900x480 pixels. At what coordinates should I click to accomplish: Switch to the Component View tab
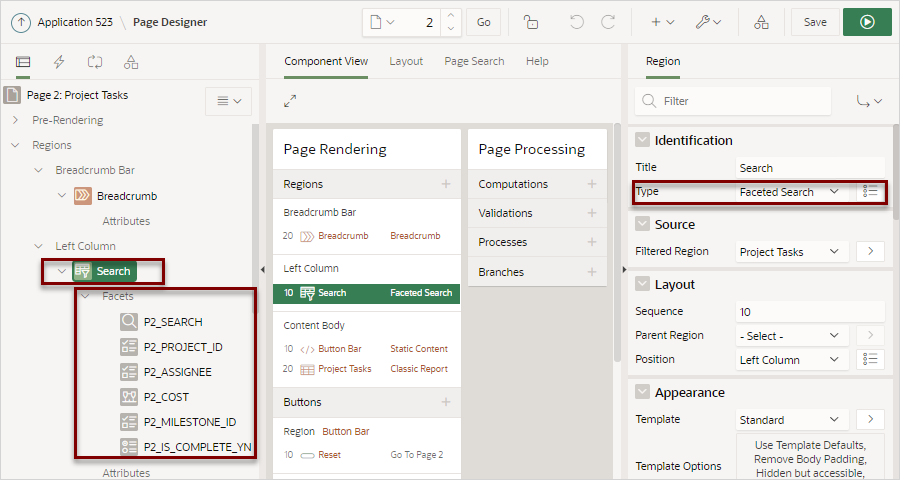pyautogui.click(x=326, y=61)
